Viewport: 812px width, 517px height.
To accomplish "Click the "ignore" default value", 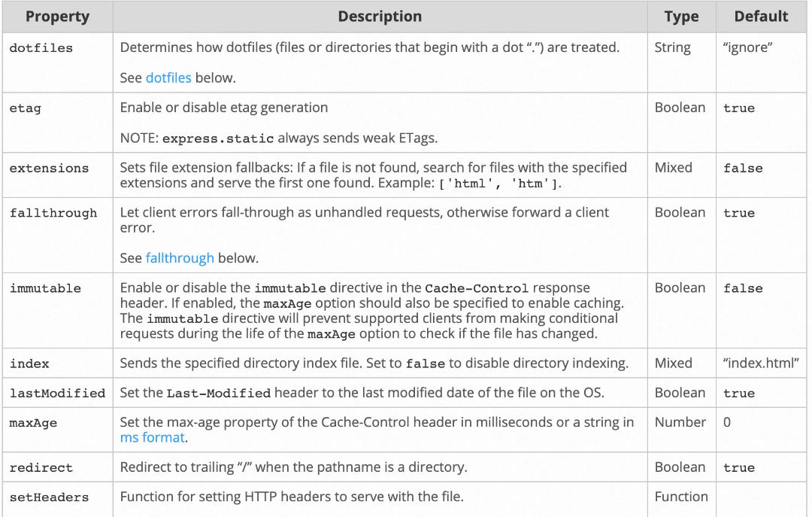I will click(747, 47).
